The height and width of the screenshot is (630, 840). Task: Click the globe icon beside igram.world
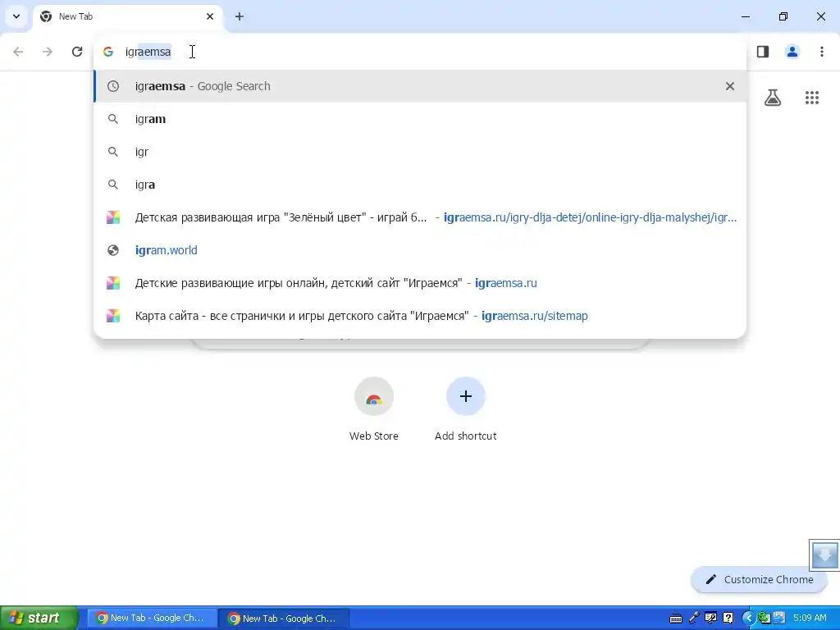(113, 250)
